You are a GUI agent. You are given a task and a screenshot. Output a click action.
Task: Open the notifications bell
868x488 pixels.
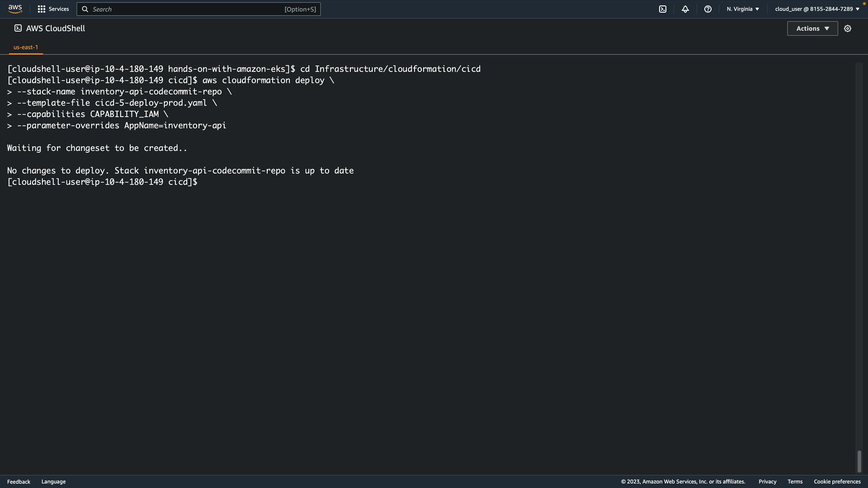685,9
